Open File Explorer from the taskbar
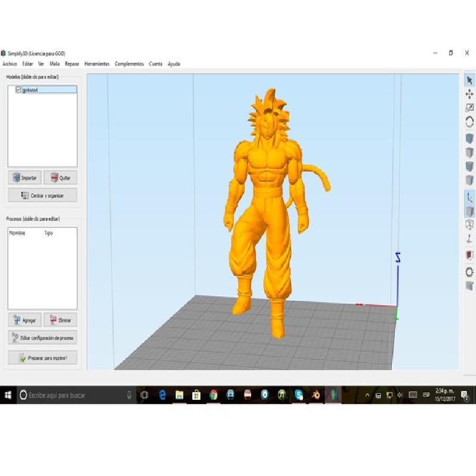Image resolution: width=476 pixels, height=476 pixels. coord(180,395)
